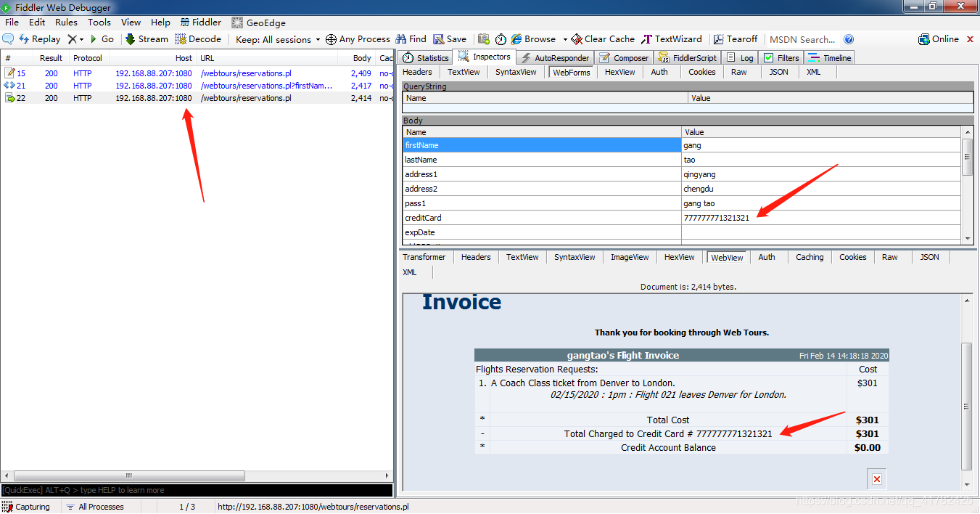Image resolution: width=980 pixels, height=514 pixels.
Task: Click the Online status indicator
Action: click(x=939, y=39)
